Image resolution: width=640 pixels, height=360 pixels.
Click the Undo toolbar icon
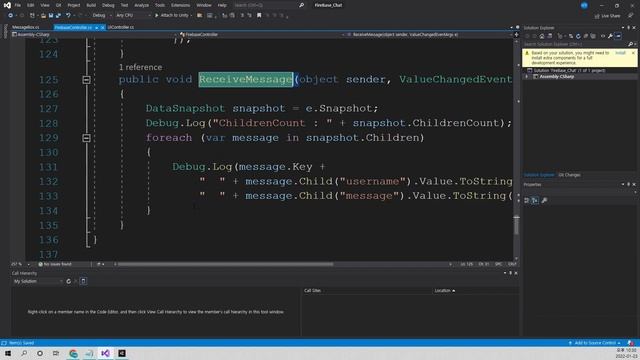pos(68,16)
